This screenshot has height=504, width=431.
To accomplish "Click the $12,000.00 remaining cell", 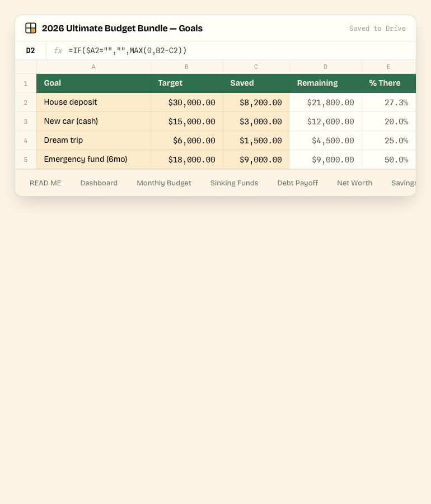I will (325, 121).
